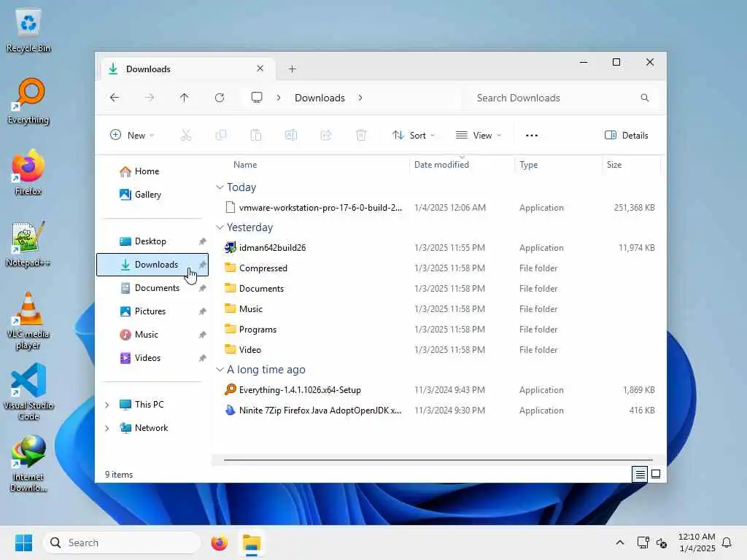Open the New dropdown menu
This screenshot has height=560, width=747.
coord(132,135)
